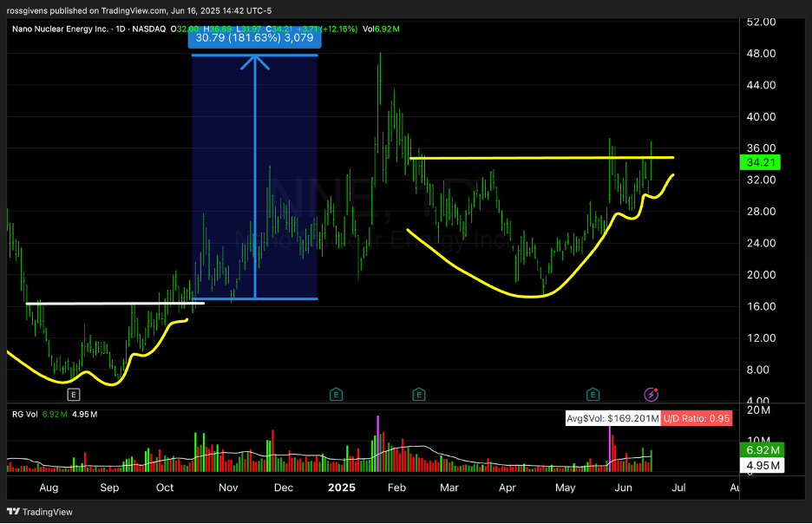Click the Mar label on the time axis
The image size is (812, 524).
(449, 488)
